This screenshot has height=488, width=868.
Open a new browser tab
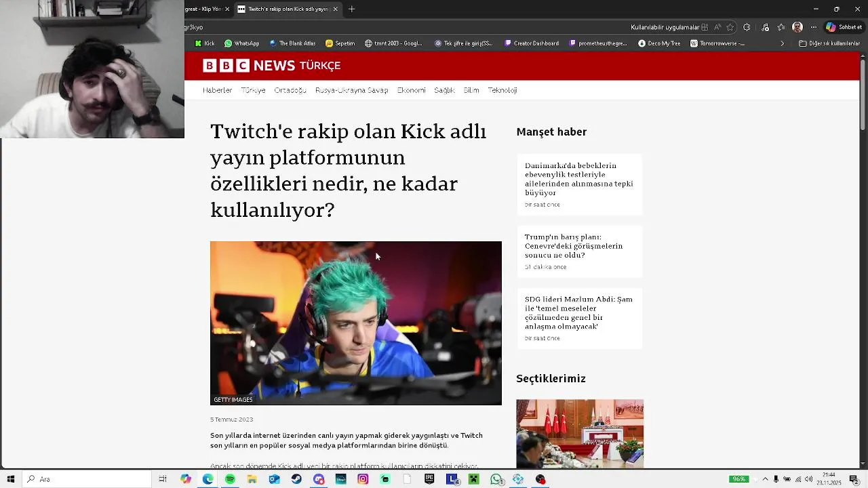tap(351, 9)
